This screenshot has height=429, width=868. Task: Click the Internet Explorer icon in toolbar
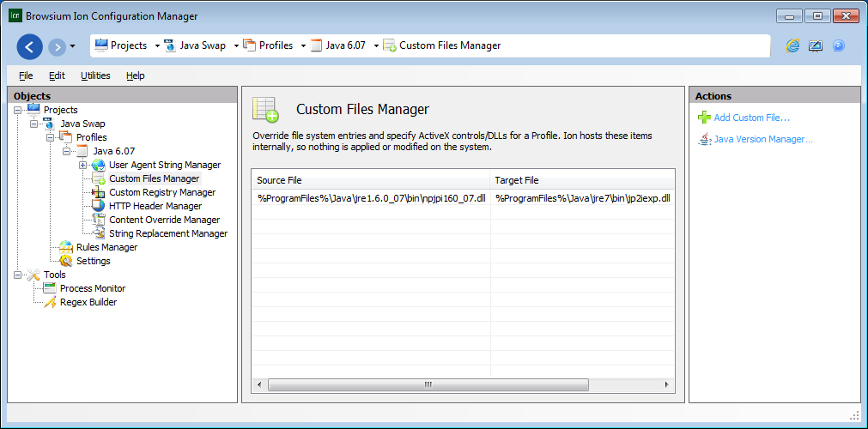(x=792, y=46)
